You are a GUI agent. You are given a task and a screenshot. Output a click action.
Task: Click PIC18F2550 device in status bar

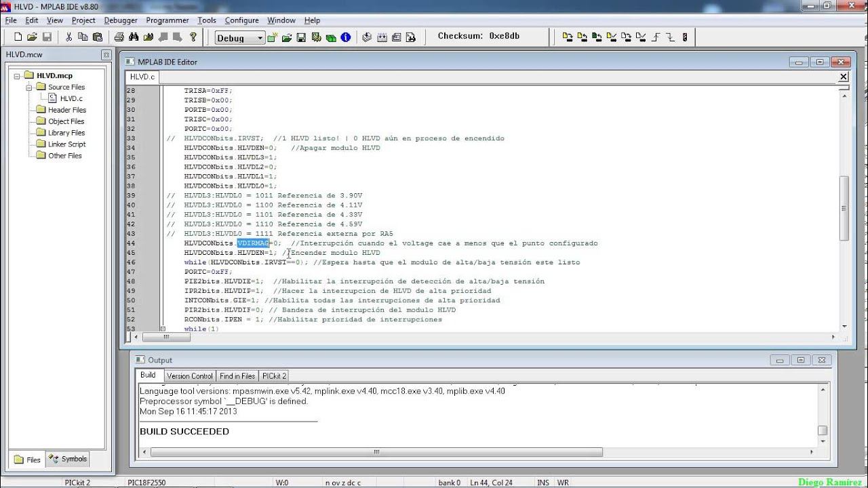point(146,483)
